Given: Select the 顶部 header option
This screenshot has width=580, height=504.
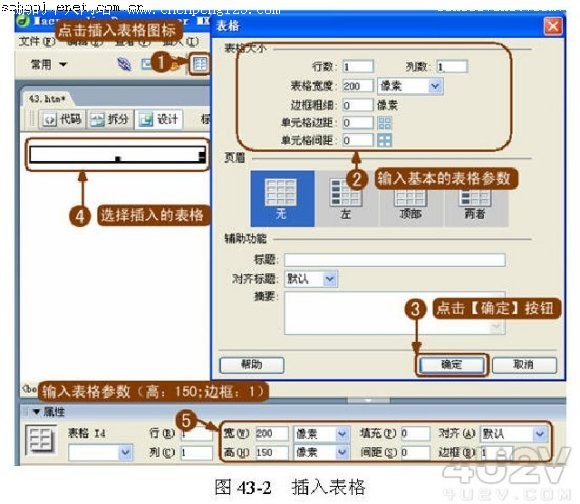Looking at the screenshot, I should pos(411,199).
